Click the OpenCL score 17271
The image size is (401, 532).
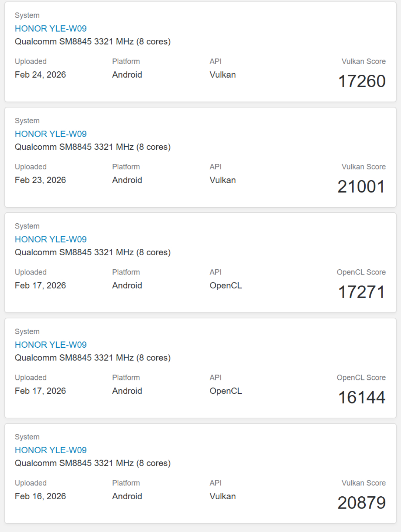tap(361, 292)
